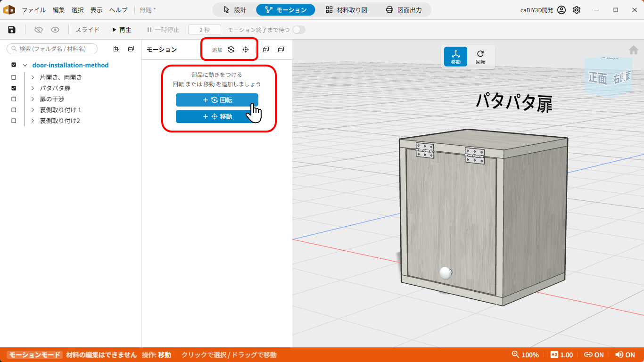Click the material search field

click(x=52, y=49)
